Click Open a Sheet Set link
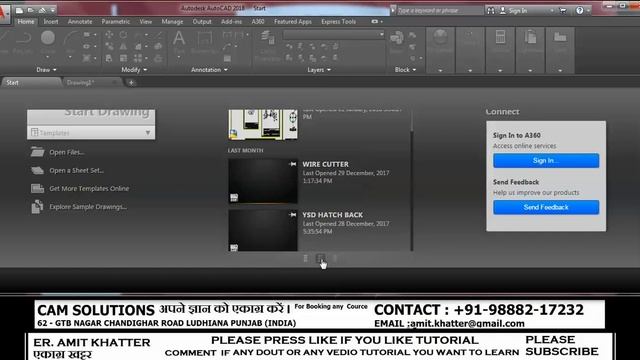This screenshot has height=360, width=640. (76, 171)
